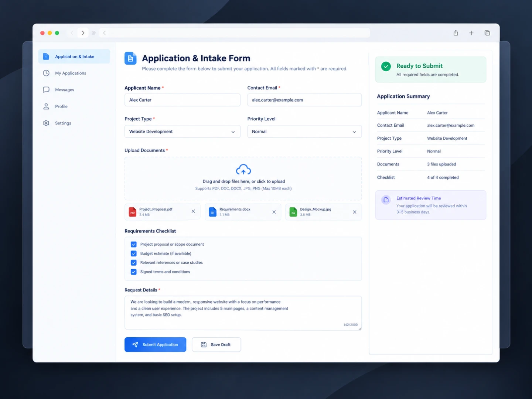Click '4 of 4 completed' in summary
The image size is (532, 399).
point(443,178)
